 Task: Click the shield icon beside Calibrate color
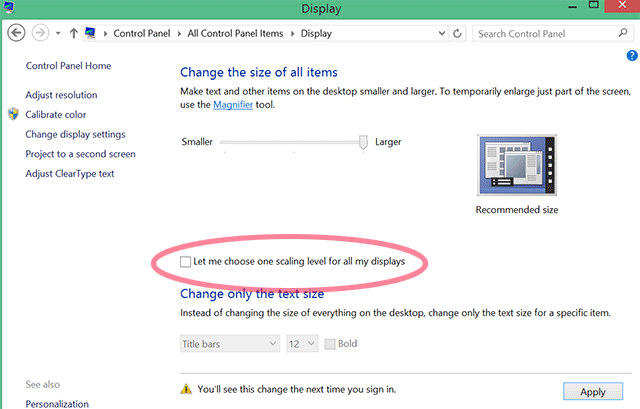click(13, 114)
